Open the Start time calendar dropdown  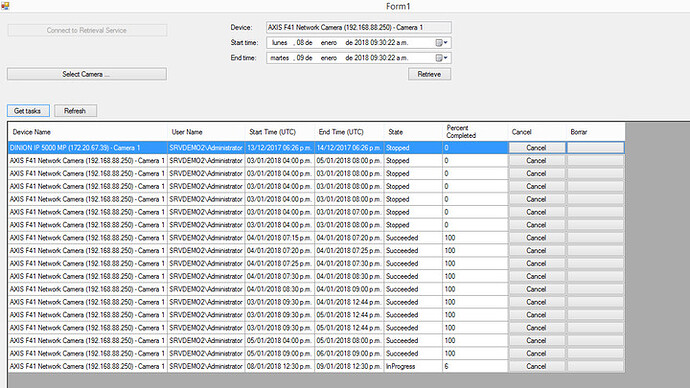(x=441, y=43)
